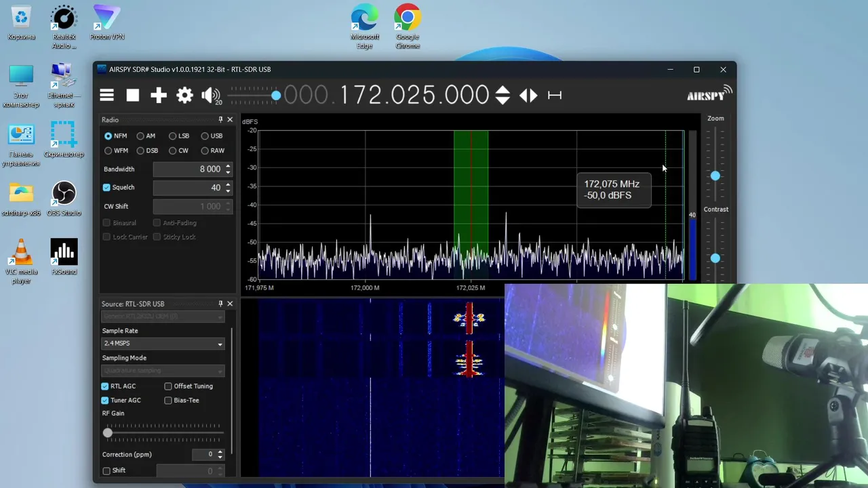The image size is (868, 488).
Task: Click the Bandwidth value field 8 000
Action: click(x=189, y=169)
